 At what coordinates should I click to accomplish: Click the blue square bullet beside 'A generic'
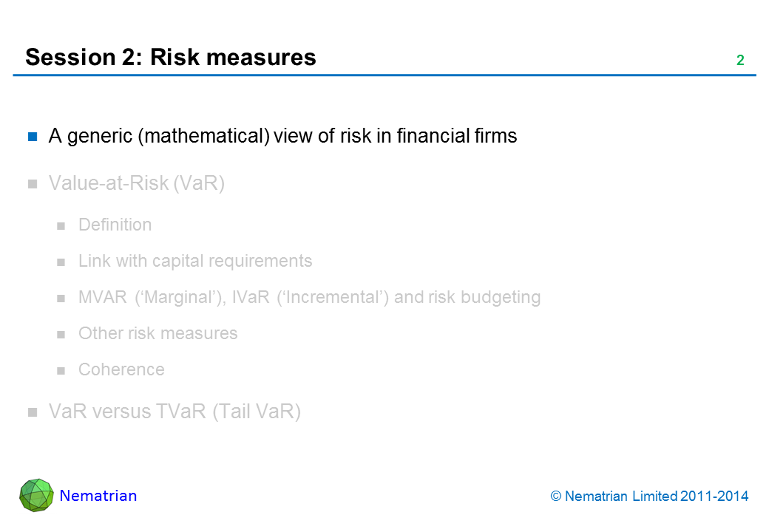(x=33, y=137)
